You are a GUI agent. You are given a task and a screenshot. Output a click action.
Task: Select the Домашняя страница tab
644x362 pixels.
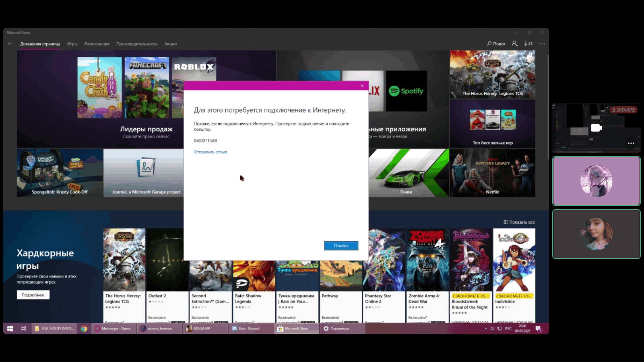click(40, 44)
